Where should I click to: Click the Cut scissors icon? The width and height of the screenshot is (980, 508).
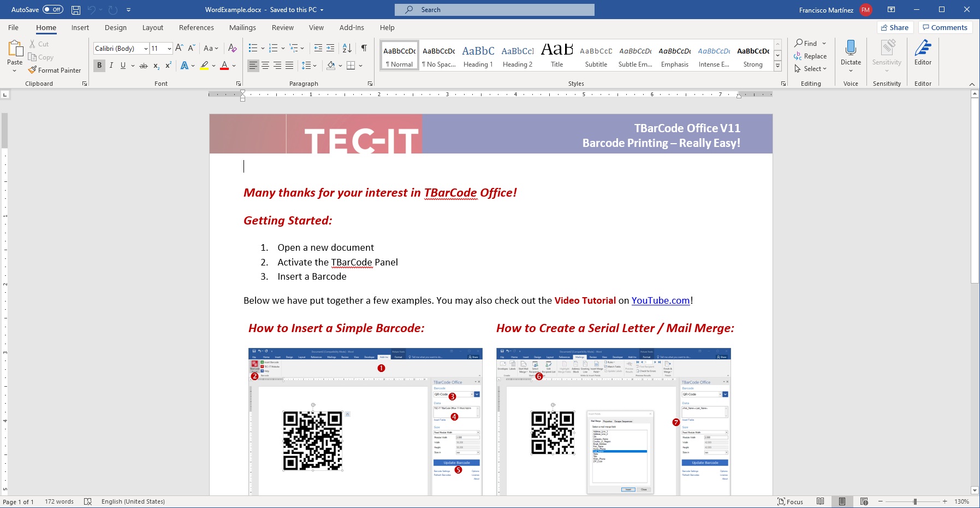click(33, 44)
